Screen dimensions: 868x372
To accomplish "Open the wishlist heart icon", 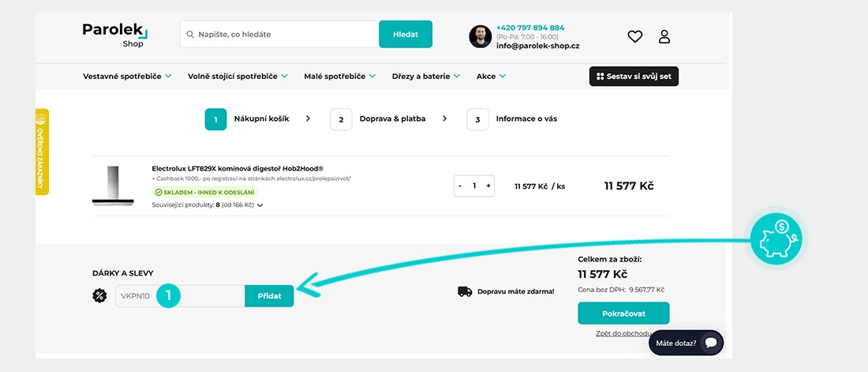I will [x=635, y=36].
